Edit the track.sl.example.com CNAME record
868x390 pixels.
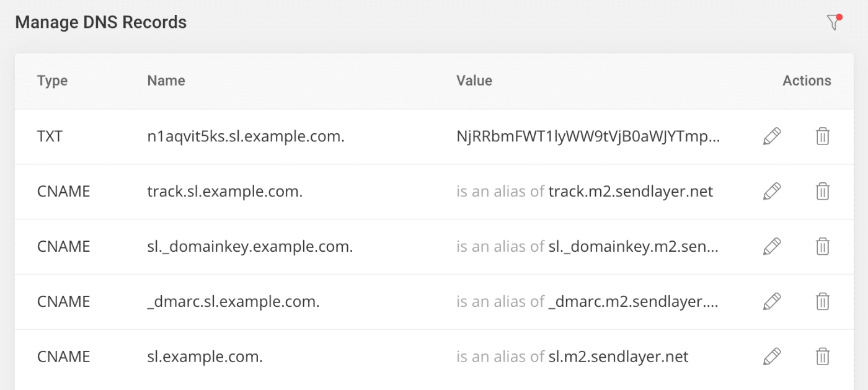pos(771,191)
